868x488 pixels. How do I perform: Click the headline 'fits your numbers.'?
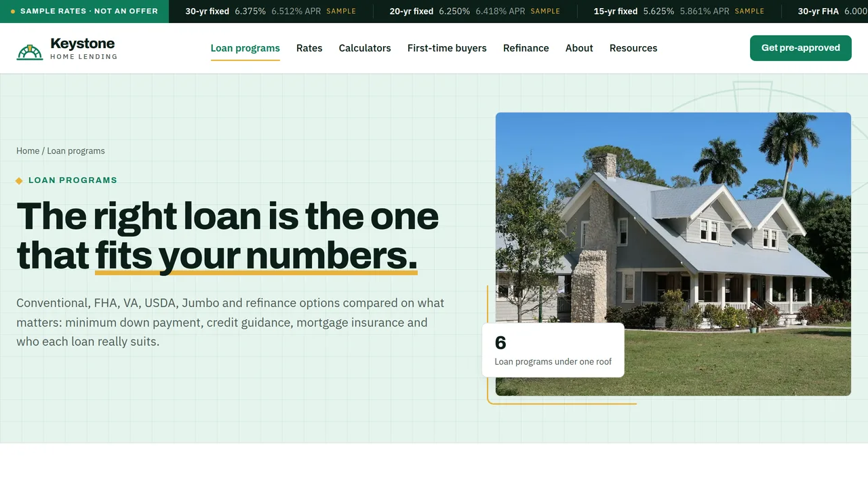256,256
